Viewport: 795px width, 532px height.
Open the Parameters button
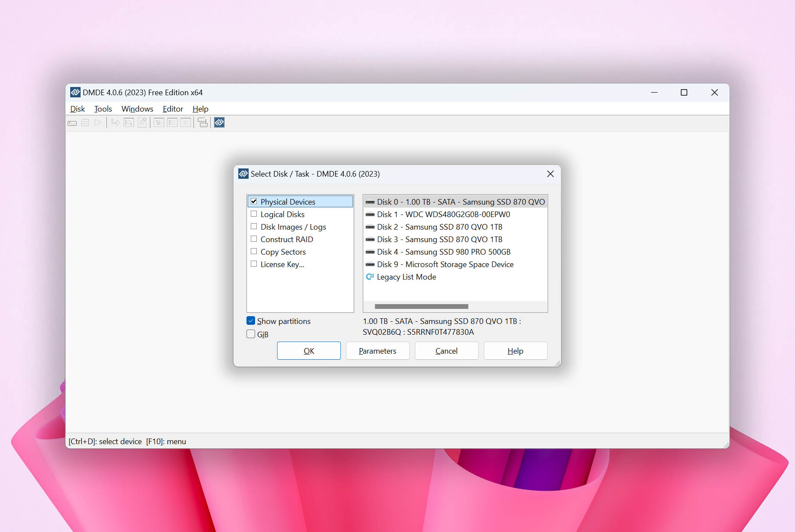point(377,351)
